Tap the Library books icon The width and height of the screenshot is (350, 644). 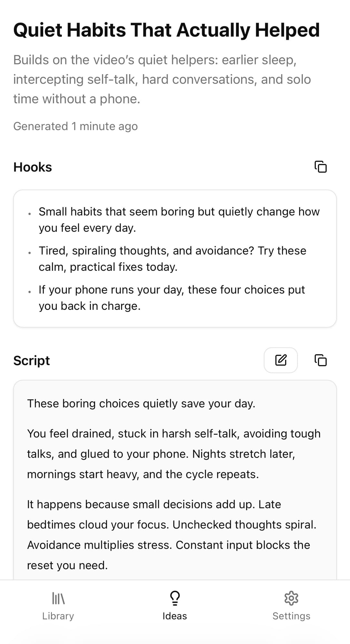(x=58, y=598)
